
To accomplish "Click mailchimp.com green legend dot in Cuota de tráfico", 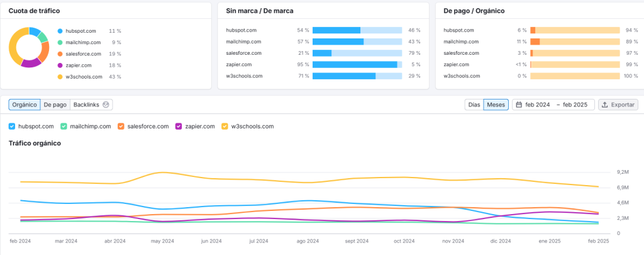I will point(60,42).
